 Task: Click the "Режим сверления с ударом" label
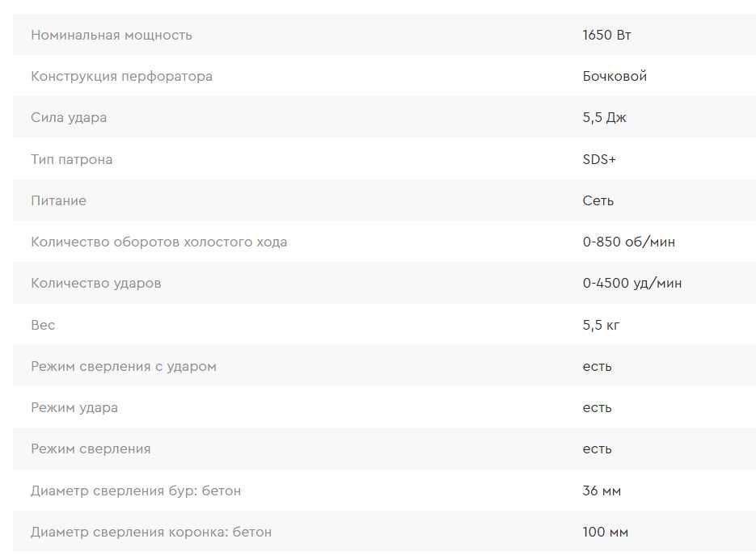coord(124,366)
